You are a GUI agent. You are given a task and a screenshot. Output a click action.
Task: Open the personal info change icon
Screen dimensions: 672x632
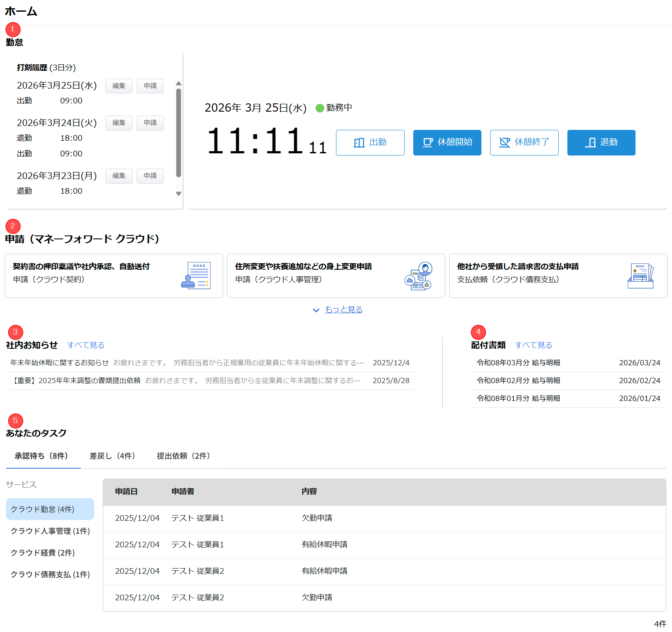pyautogui.click(x=418, y=276)
